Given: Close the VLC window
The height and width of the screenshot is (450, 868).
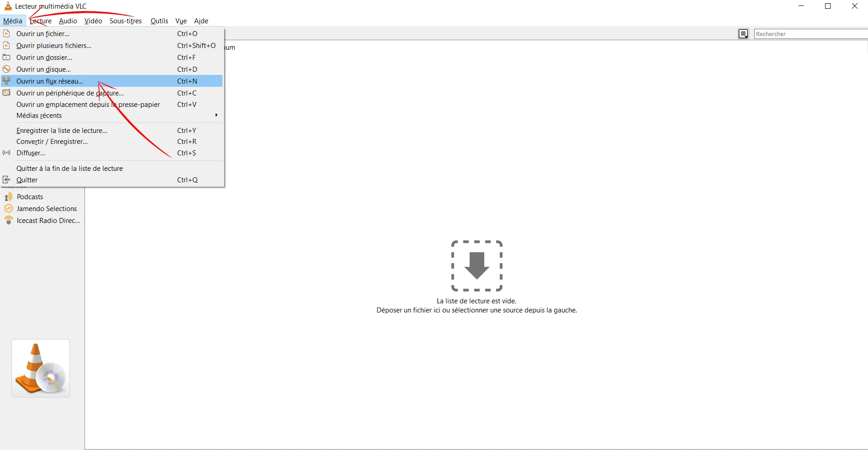Looking at the screenshot, I should point(855,6).
